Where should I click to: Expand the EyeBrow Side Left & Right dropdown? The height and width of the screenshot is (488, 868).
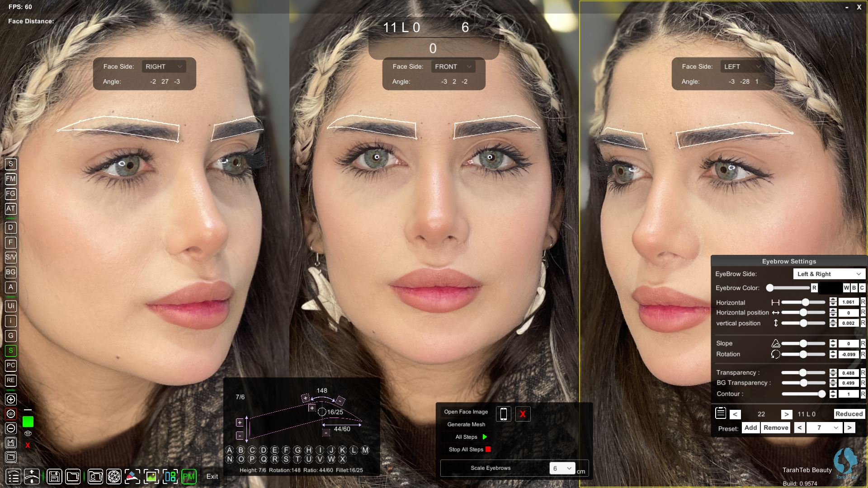[829, 274]
